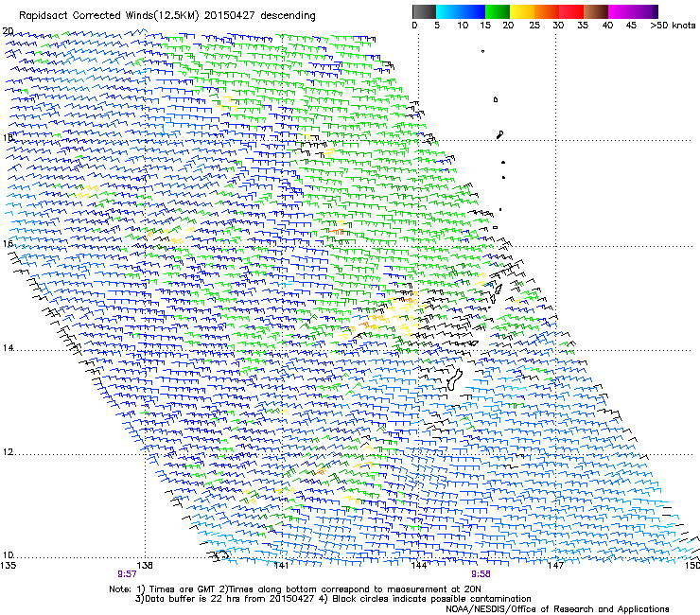Click latitude label '10' on left axis
Viewport: 700px width, 615px height.
pos(8,555)
